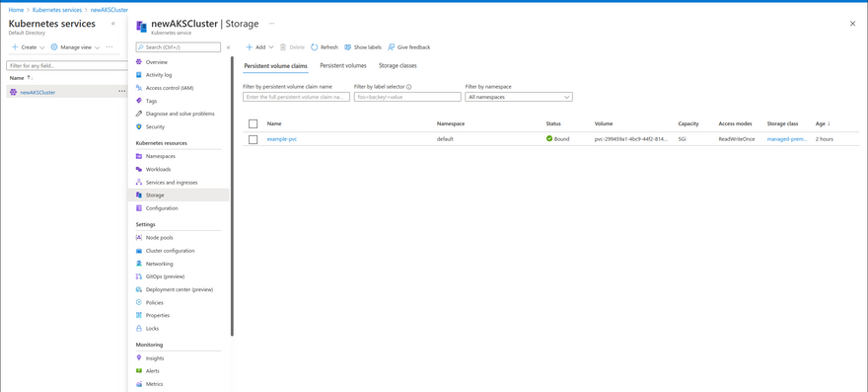Open the All namespaces filter dropdown

click(x=519, y=97)
